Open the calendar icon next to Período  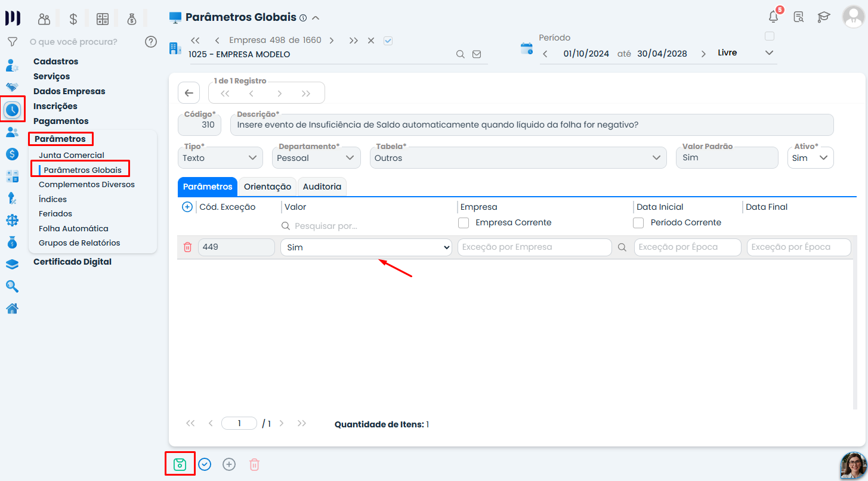526,48
